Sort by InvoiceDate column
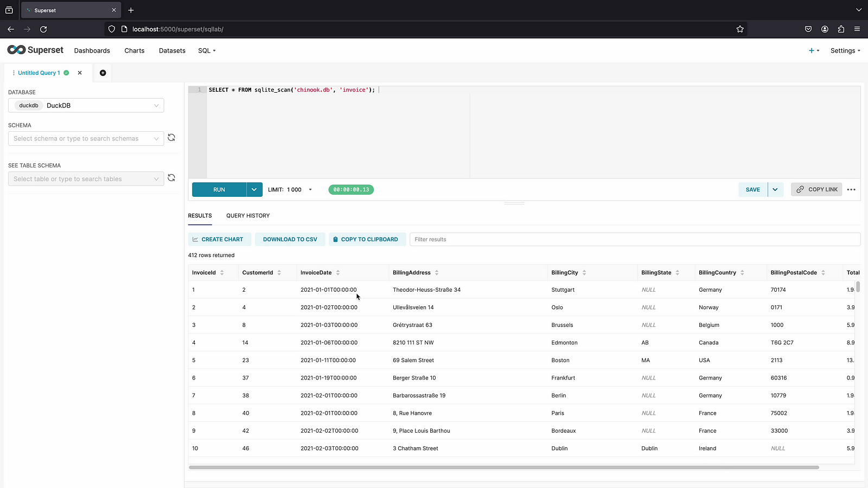Image resolution: width=868 pixels, height=488 pixels. [x=338, y=273]
